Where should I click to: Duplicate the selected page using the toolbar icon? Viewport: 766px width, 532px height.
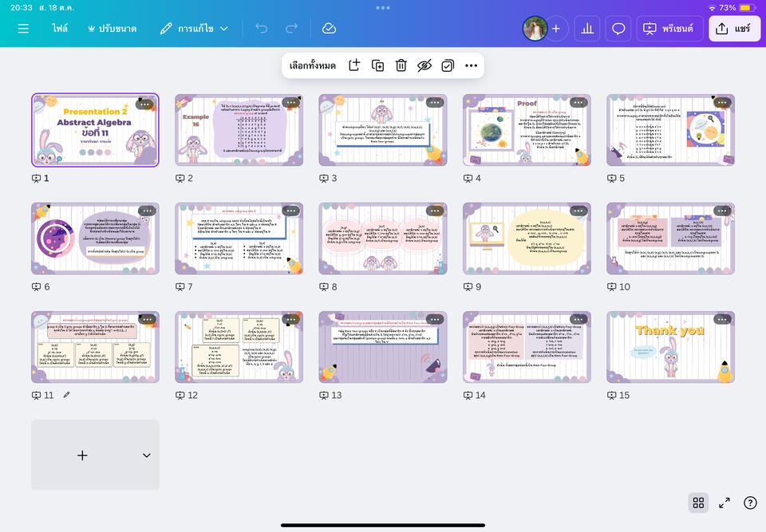point(378,65)
